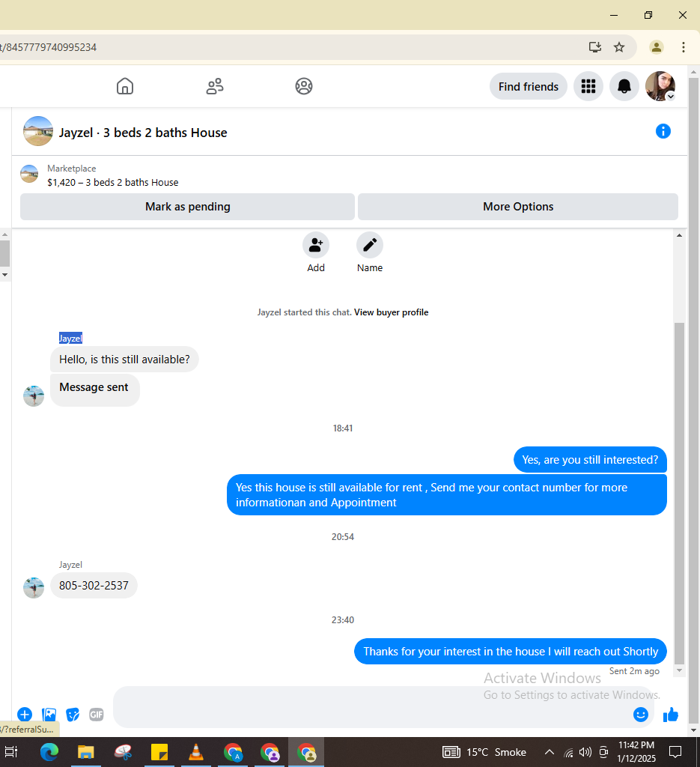700x767 pixels.
Task: Show hidden system tray icons chevron
Action: 550,752
